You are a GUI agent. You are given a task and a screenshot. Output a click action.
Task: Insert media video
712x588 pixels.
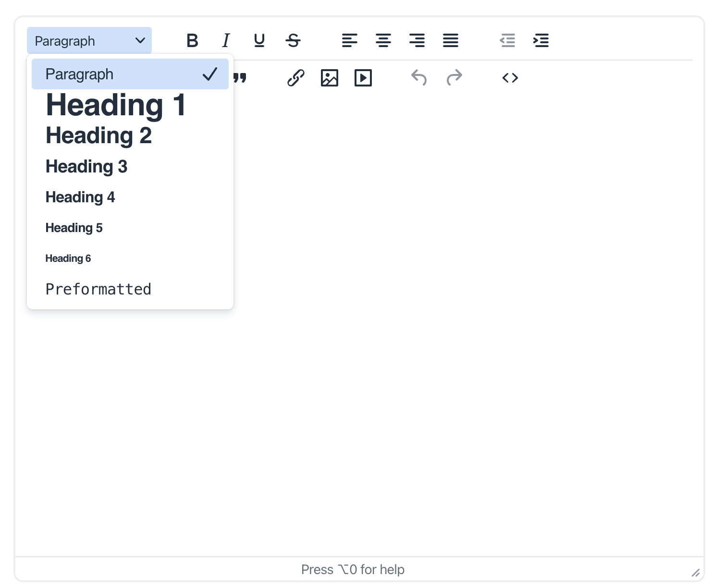point(363,78)
